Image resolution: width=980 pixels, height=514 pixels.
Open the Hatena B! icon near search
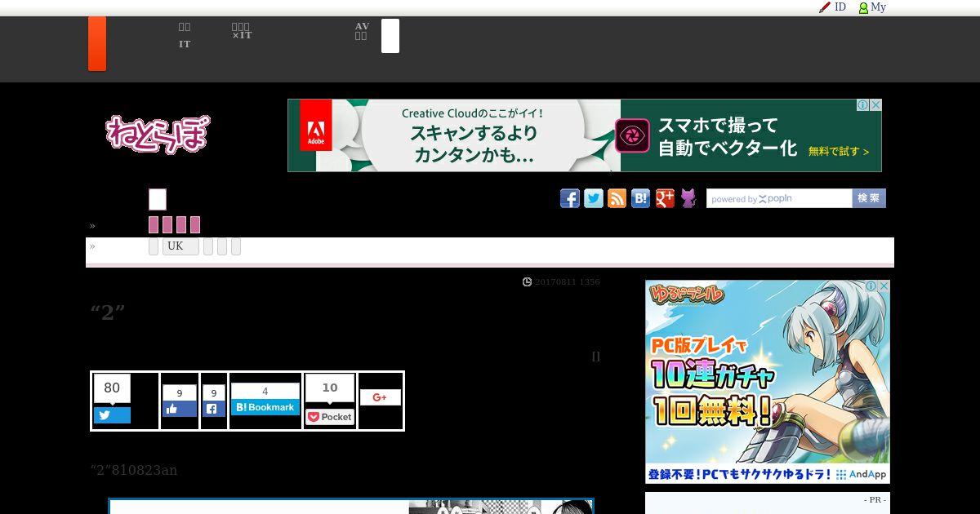coord(641,198)
